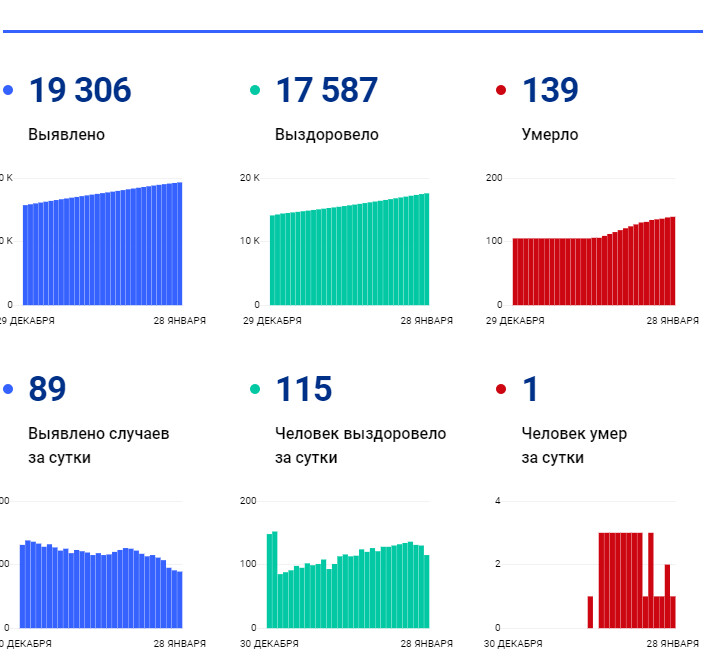Click 30 ДЕКАБРЯ under green daily recovered chart
The height and width of the screenshot is (664, 722).
click(272, 643)
